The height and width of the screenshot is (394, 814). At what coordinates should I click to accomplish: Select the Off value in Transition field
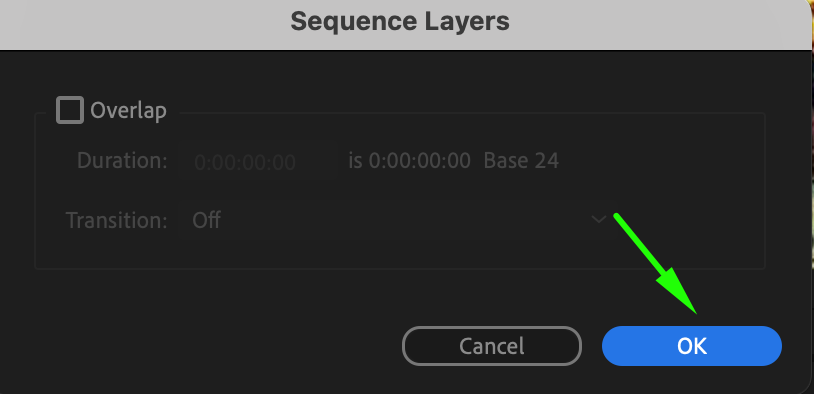point(206,220)
